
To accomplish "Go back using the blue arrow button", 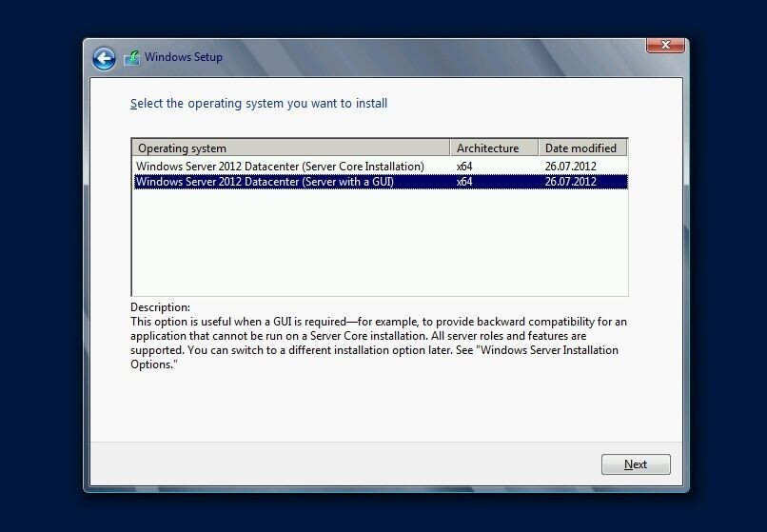I will (104, 59).
